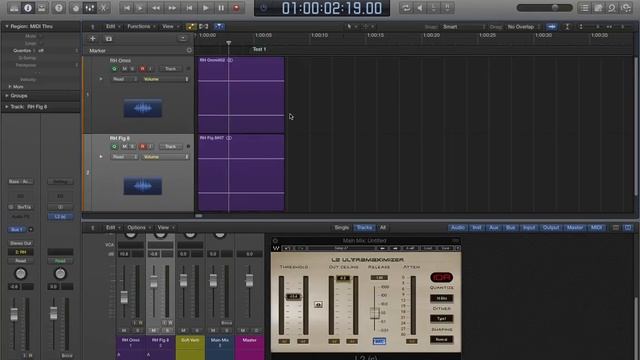640x360 pixels.
Task: Click the Play transport button
Action: click(205, 8)
